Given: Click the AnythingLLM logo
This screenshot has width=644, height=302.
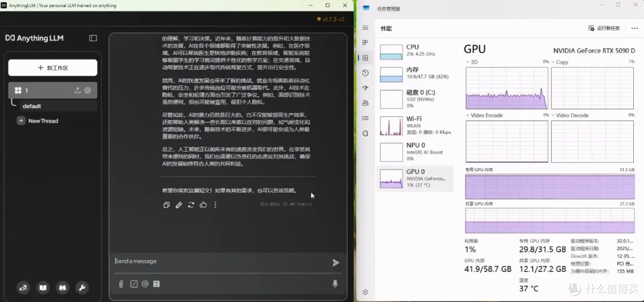Looking at the screenshot, I should pos(35,38).
